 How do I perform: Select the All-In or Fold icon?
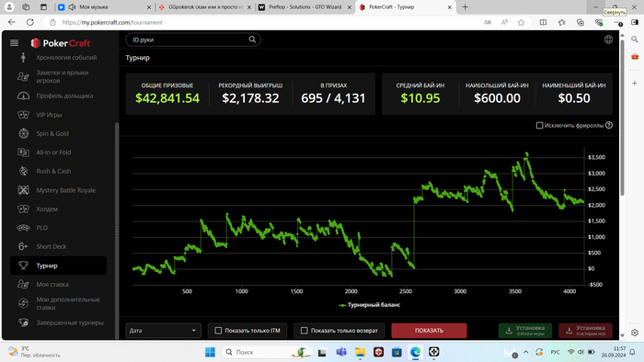tap(23, 153)
